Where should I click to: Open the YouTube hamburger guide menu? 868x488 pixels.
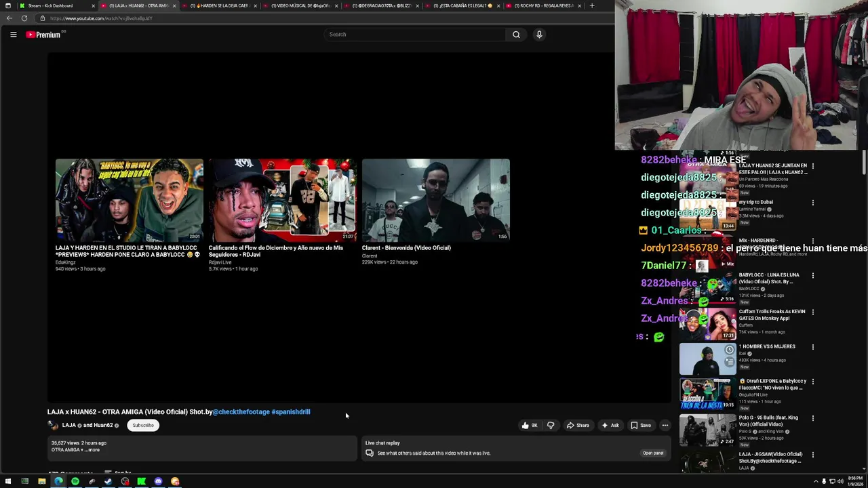pyautogui.click(x=13, y=35)
